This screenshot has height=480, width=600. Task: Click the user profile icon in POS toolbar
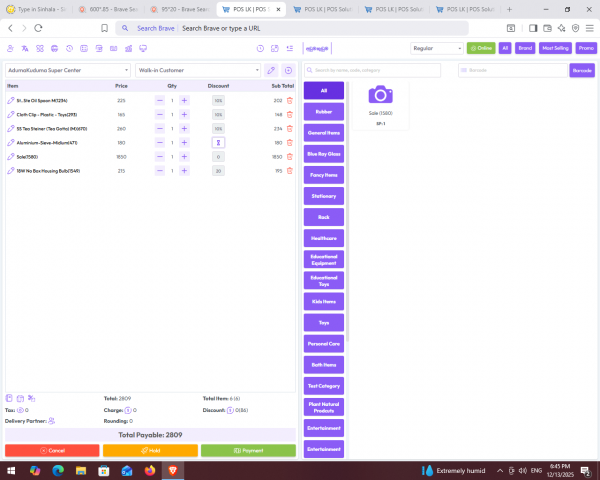[x=10, y=49]
